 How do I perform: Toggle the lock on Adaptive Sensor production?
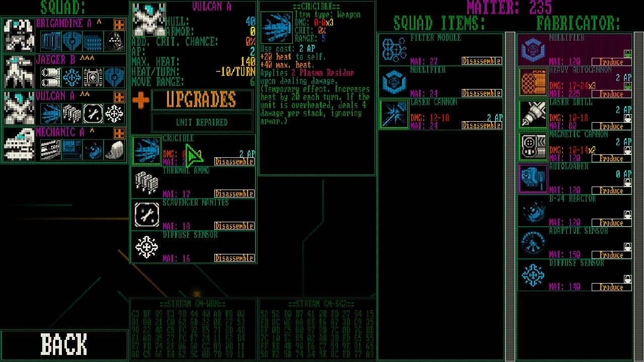coord(628,246)
